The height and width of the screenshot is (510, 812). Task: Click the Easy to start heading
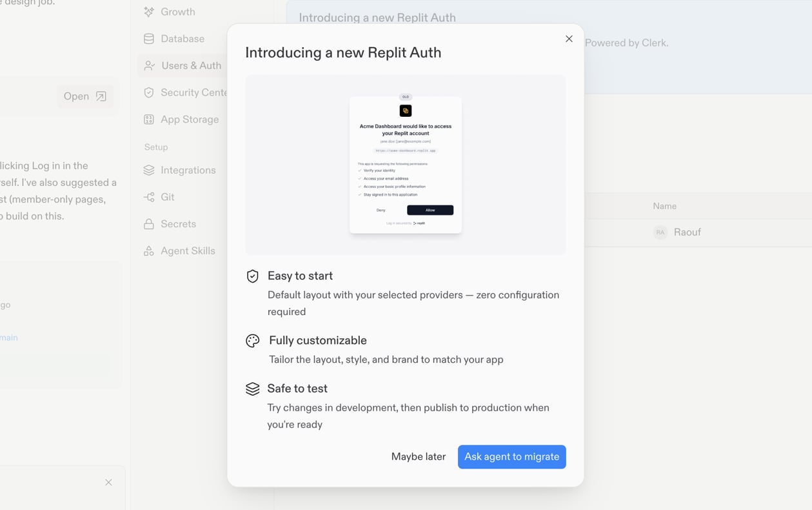coord(300,276)
